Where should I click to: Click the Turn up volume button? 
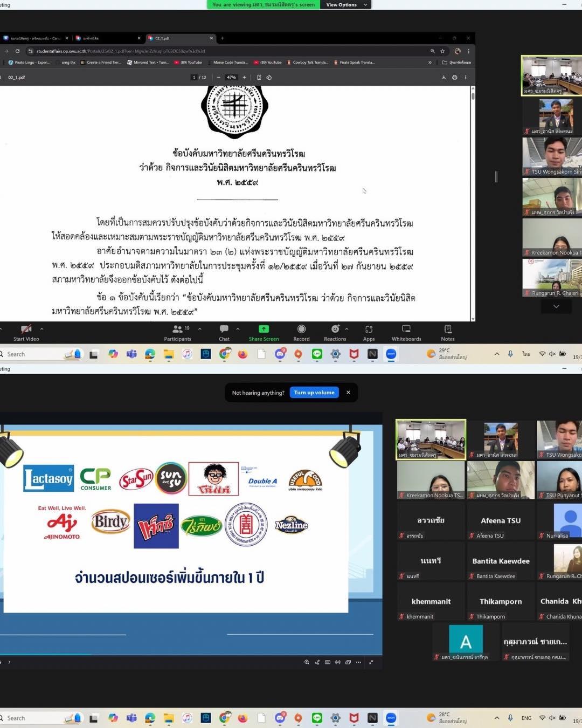(x=314, y=393)
